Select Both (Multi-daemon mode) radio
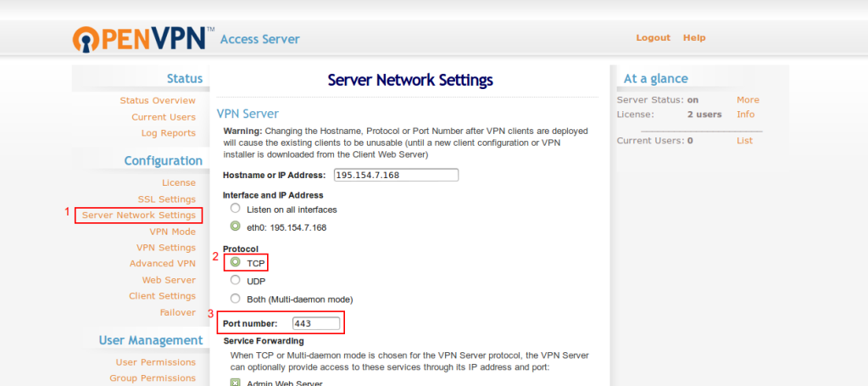The image size is (868, 386). coord(236,299)
